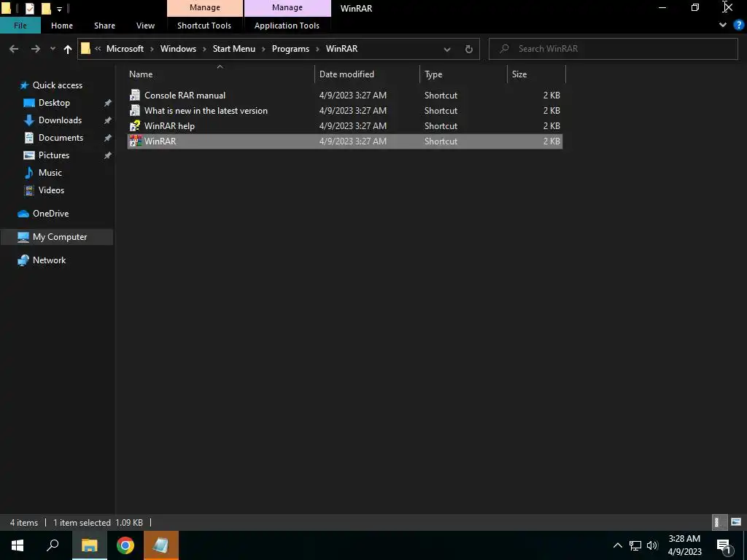Switch to large icons view layout
Viewport: 747px width, 560px height.
[x=736, y=522]
